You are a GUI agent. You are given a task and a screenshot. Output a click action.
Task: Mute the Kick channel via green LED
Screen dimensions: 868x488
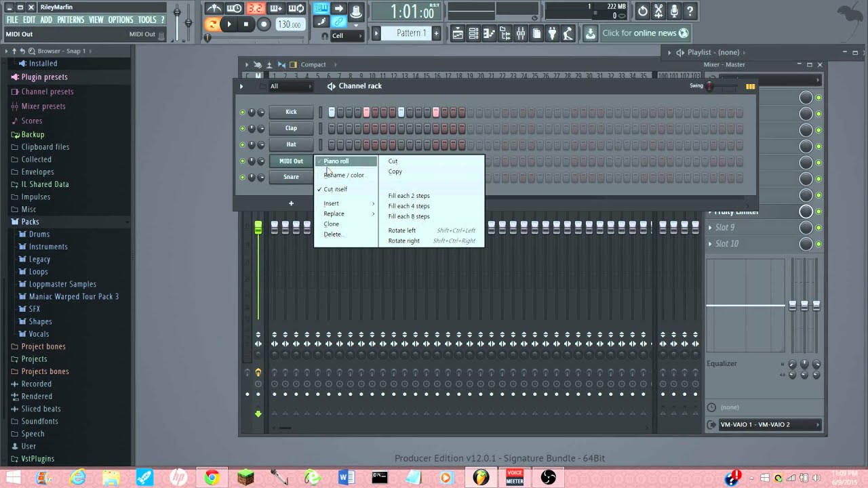[242, 112]
